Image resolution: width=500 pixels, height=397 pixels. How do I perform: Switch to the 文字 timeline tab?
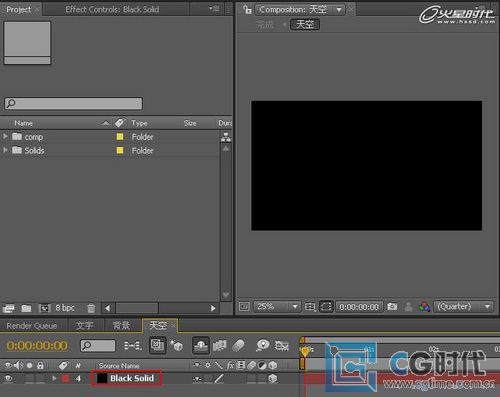pyautogui.click(x=85, y=325)
